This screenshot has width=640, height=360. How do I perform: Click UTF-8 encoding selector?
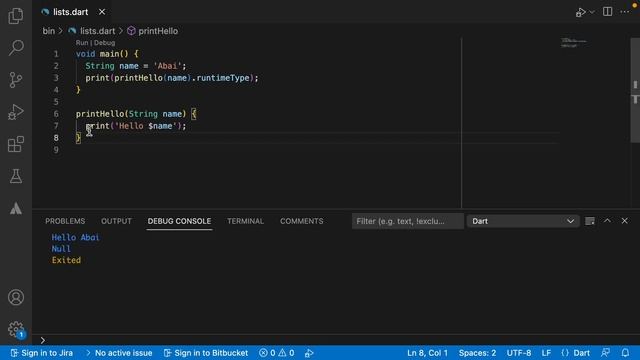coord(519,353)
